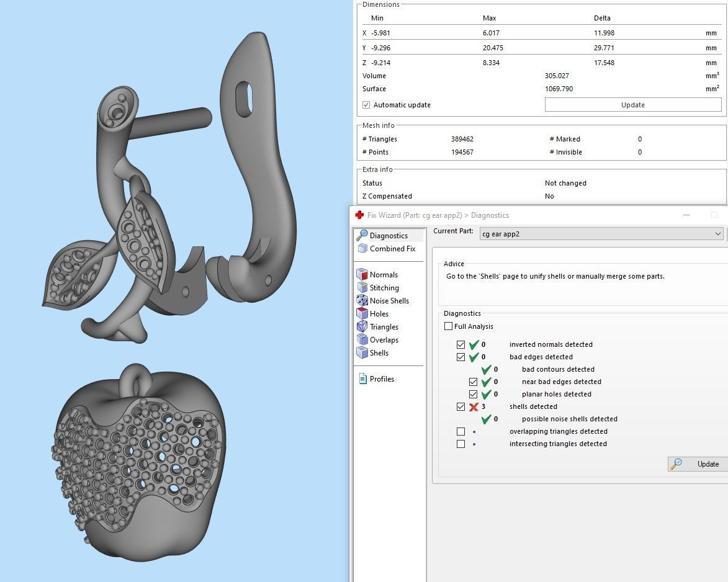Uncheck shells detected checkbox
Image resolution: width=728 pixels, height=582 pixels.
pyautogui.click(x=461, y=406)
